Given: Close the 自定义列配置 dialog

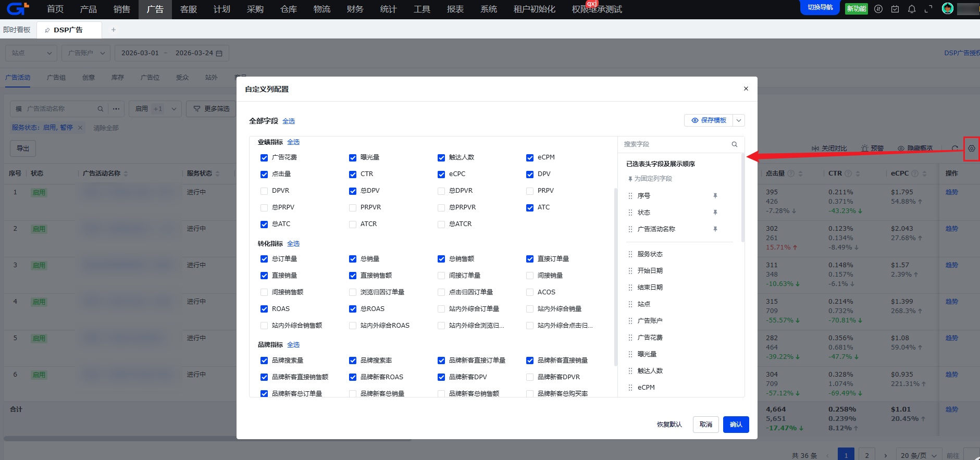Looking at the screenshot, I should (x=746, y=89).
